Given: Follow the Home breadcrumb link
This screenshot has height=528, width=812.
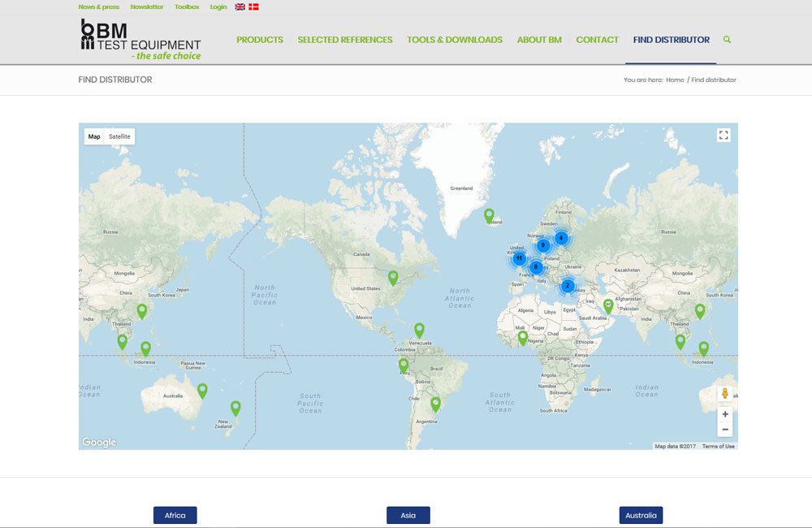Looking at the screenshot, I should tap(675, 80).
